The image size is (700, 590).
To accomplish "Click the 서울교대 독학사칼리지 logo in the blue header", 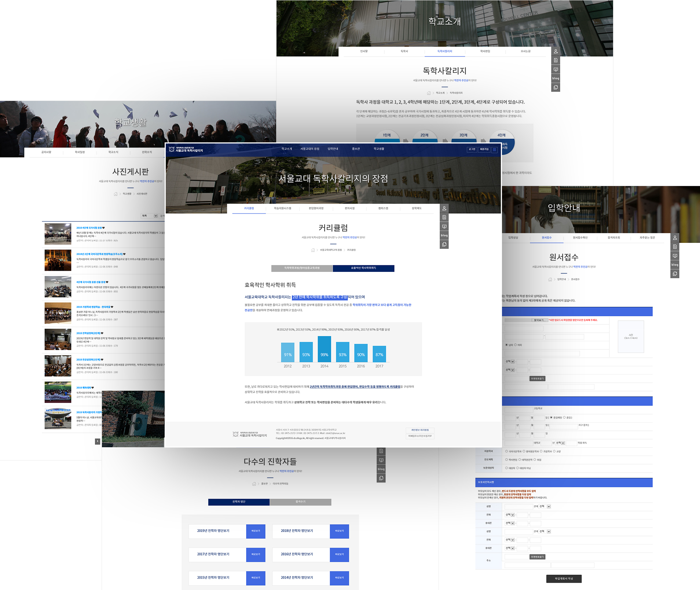I will 186,149.
